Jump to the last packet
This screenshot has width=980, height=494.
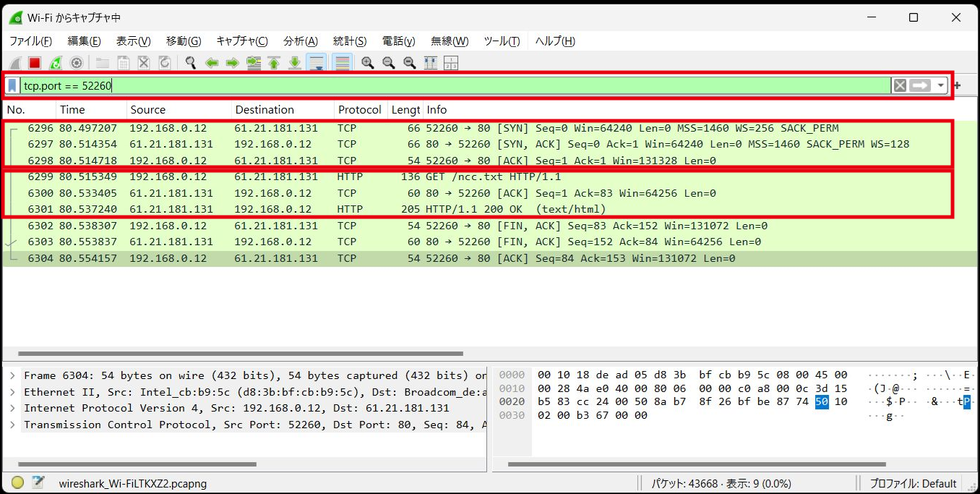click(295, 63)
